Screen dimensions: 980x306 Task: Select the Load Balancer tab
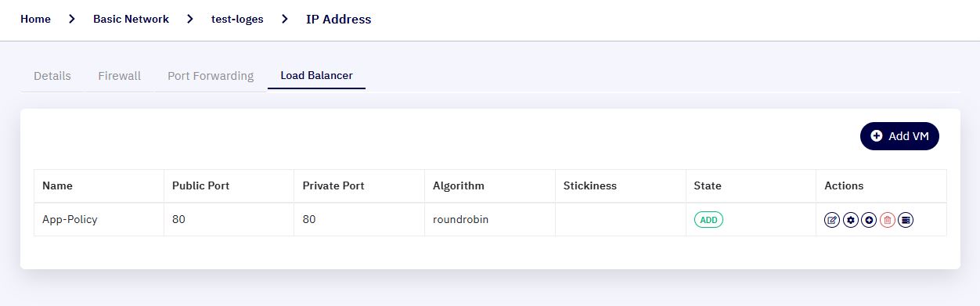coord(317,76)
